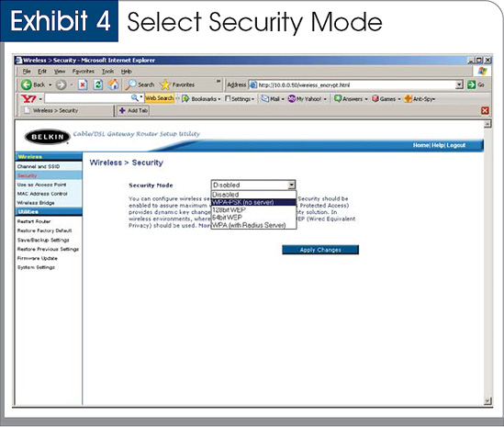Close tab with red X icon
504x427 pixels.
coord(485,110)
